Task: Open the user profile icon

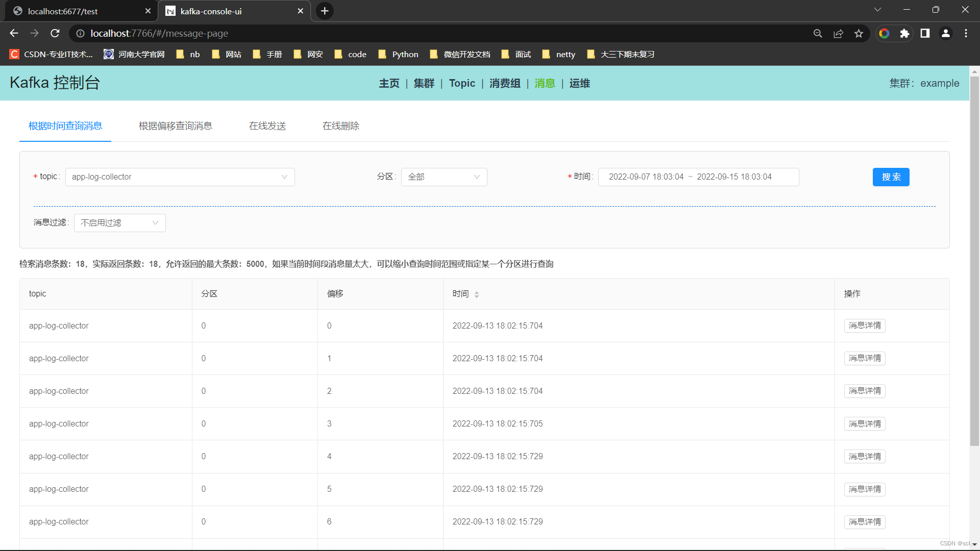Action: 945,33
